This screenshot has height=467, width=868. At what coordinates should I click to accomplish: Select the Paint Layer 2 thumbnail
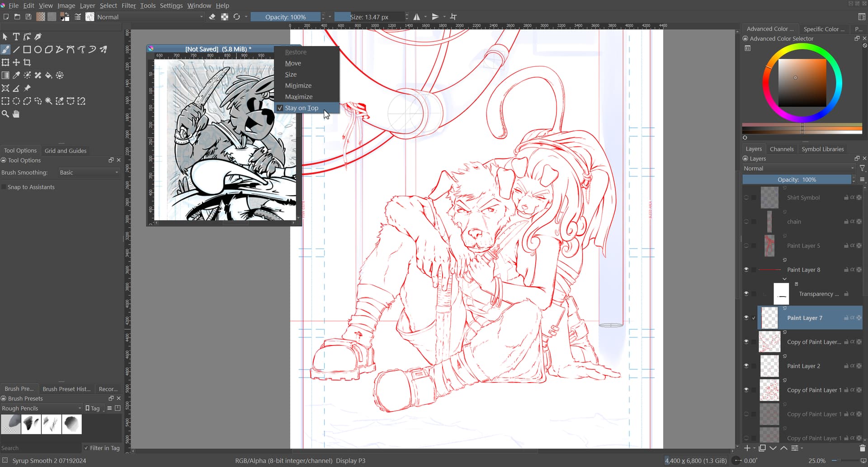pyautogui.click(x=769, y=366)
